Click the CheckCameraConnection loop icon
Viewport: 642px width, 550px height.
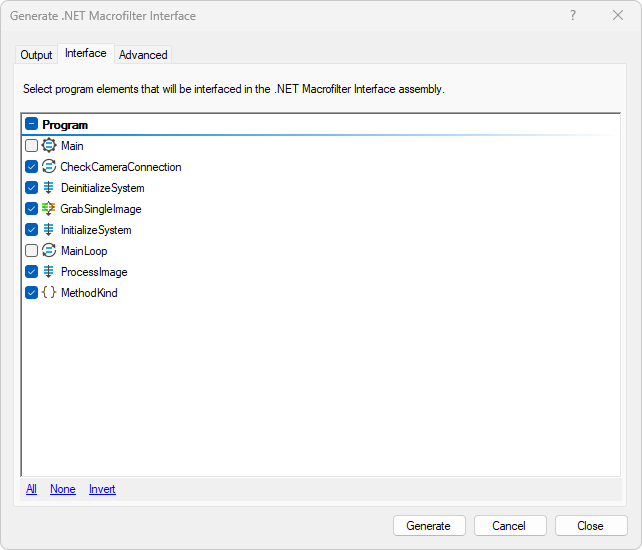tap(48, 167)
